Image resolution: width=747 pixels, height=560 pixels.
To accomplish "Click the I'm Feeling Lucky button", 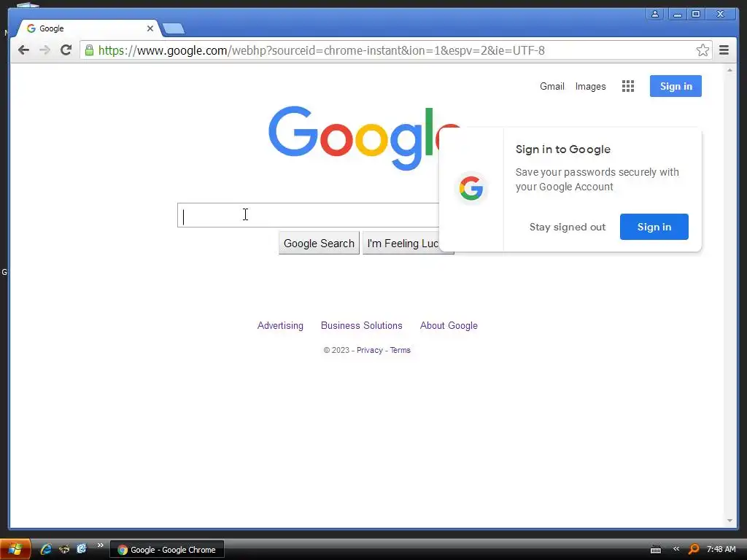I will (401, 244).
